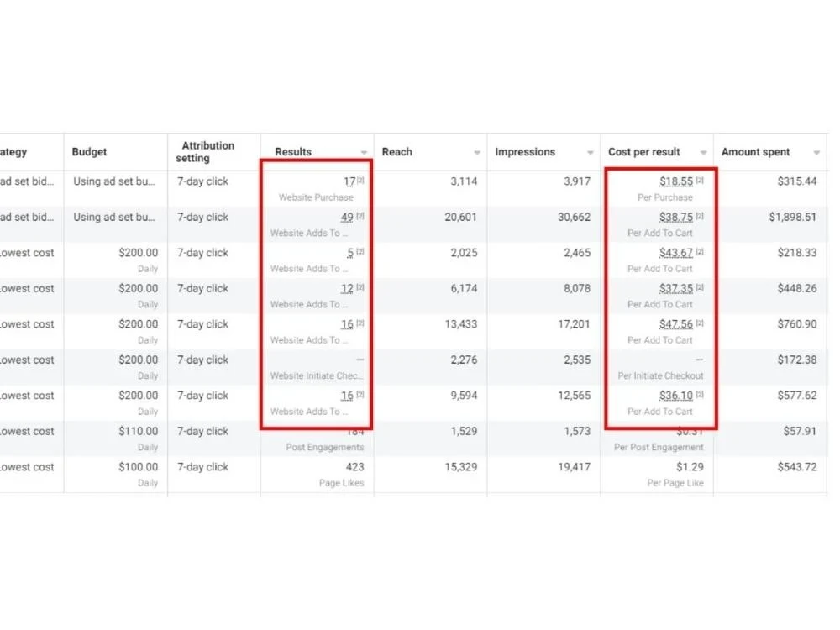Open the $36.10 cost per result link
The image size is (840, 630).
click(x=676, y=396)
